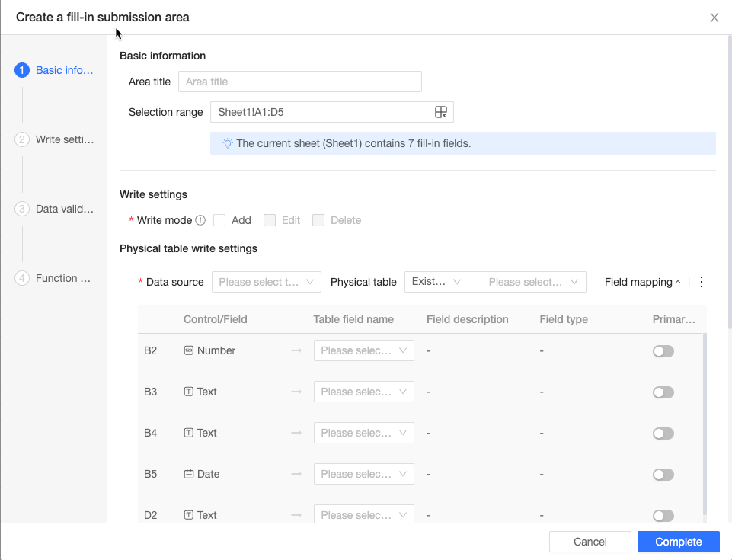Screen dimensions: 732x560
Task: Open the three-dot more options menu
Action: 702,282
